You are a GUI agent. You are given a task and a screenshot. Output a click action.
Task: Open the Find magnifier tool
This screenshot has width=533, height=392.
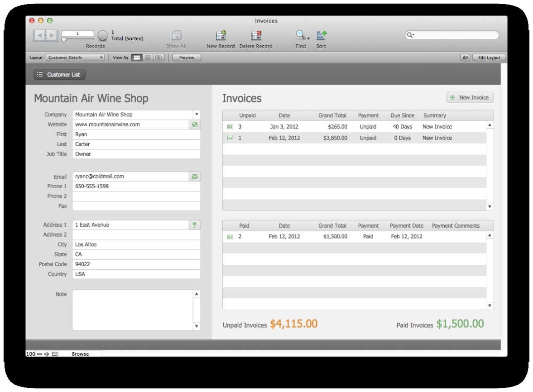pyautogui.click(x=300, y=35)
